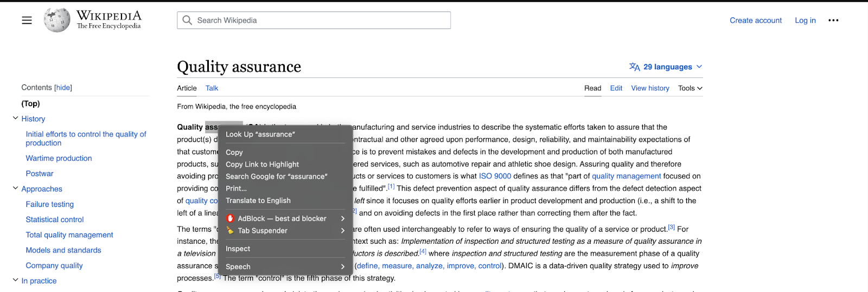Open Initial efforts to control quality link
The image size is (868, 292).
[86, 138]
